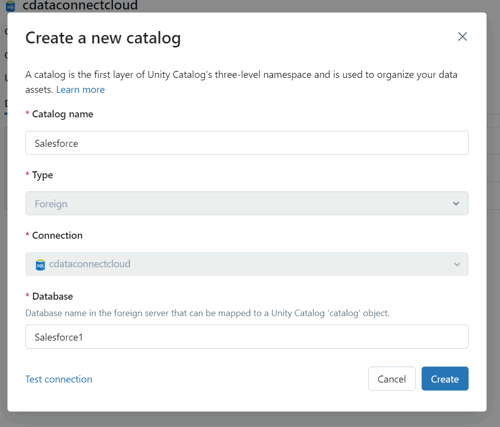Close the Create a new catalog dialog
Viewport: 500px width, 427px height.
[x=462, y=37]
